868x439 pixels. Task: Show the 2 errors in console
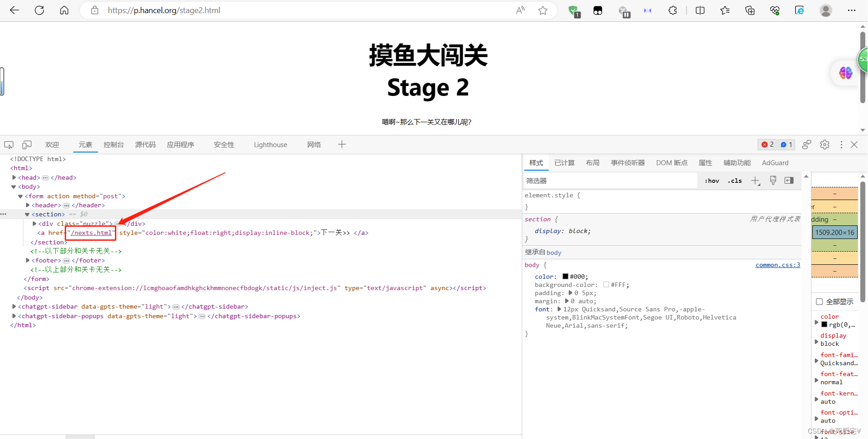pos(767,144)
